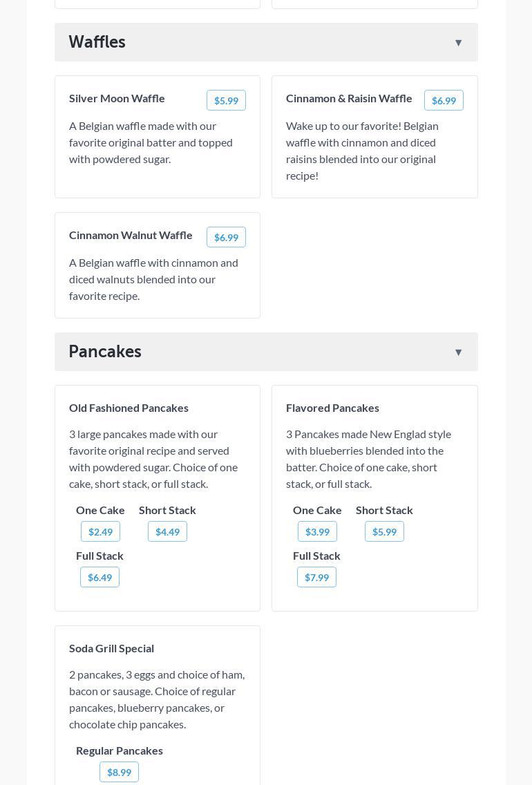The height and width of the screenshot is (785, 532).
Task: Click the Waffles section heading
Action: [97, 42]
